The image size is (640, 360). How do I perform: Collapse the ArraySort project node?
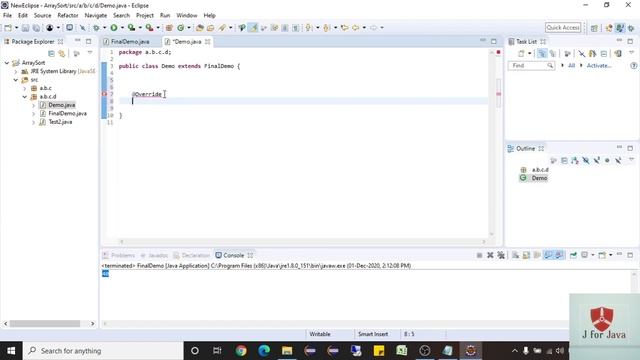(x=7, y=63)
